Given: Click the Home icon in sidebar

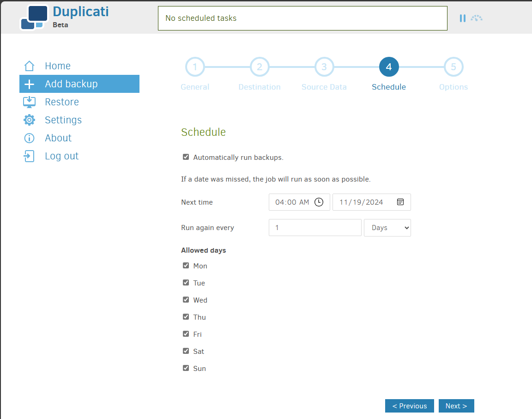Looking at the screenshot, I should tap(29, 66).
